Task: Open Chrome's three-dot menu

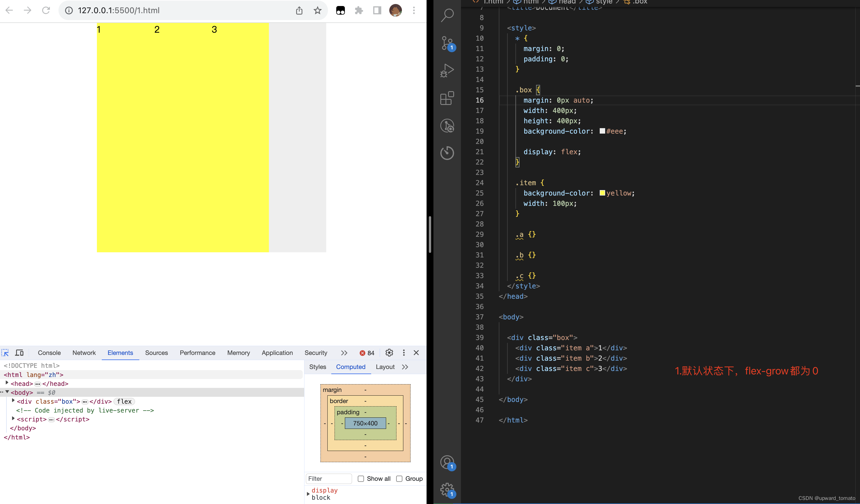Action: click(x=414, y=10)
